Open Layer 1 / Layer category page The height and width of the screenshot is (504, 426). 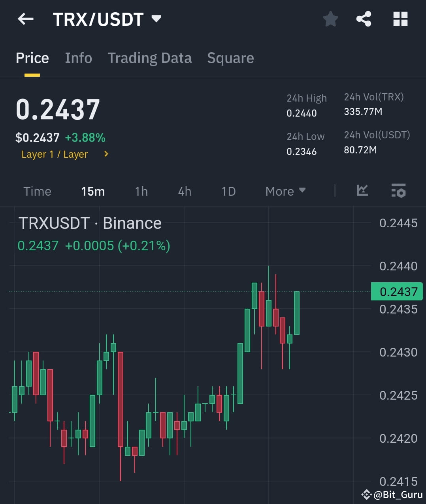pos(55,154)
